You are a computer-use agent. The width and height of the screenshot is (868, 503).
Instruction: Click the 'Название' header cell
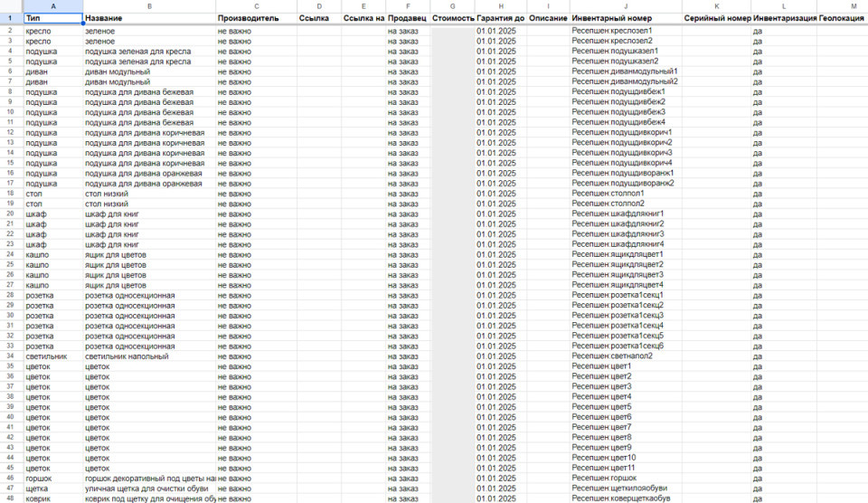tap(149, 18)
